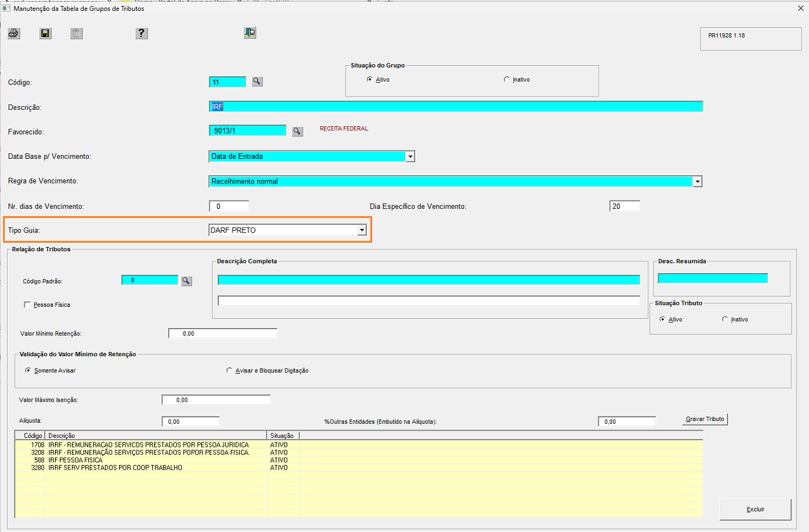The image size is (809, 532).
Task: Expand the Regra de Vencimento dropdown
Action: (697, 181)
